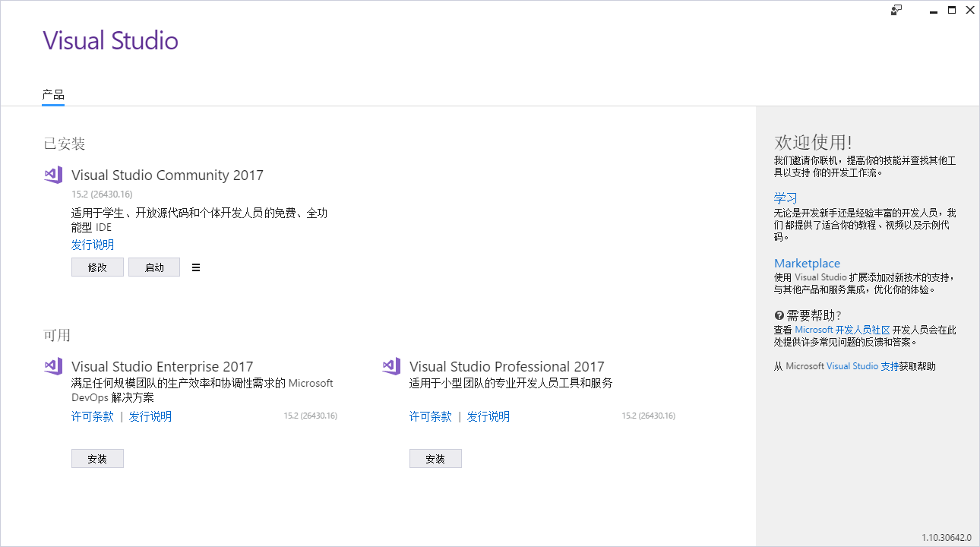This screenshot has height=547, width=980.
Task: Launch Community 2017 with 启动 button
Action: click(154, 267)
